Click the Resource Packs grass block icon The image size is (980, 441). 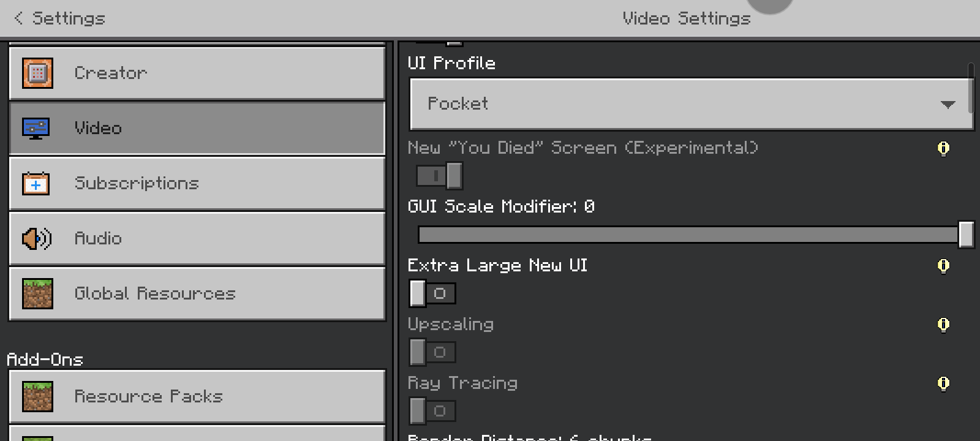(x=37, y=396)
